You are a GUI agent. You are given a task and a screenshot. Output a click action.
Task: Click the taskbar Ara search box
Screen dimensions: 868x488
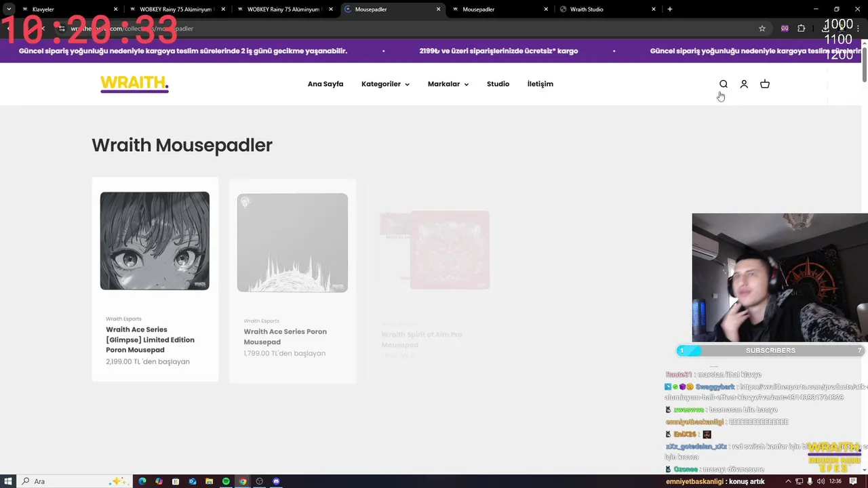73,481
